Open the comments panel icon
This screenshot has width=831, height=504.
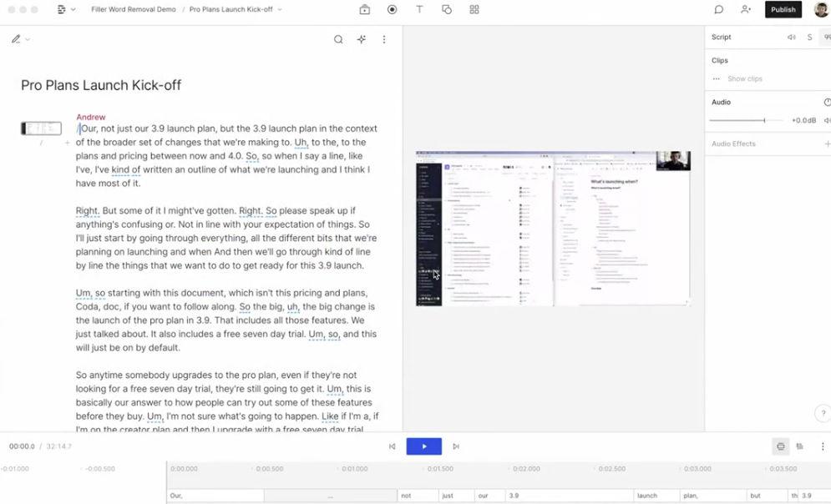(x=718, y=10)
